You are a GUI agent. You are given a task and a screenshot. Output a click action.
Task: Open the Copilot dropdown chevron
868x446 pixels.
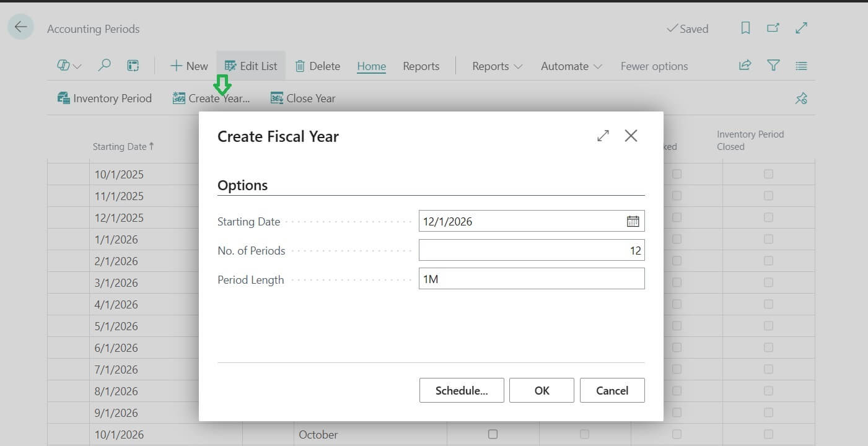[x=77, y=66]
